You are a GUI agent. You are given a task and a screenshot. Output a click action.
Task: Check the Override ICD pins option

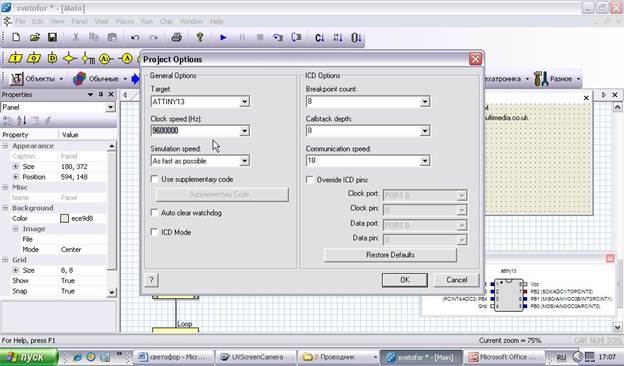[309, 179]
